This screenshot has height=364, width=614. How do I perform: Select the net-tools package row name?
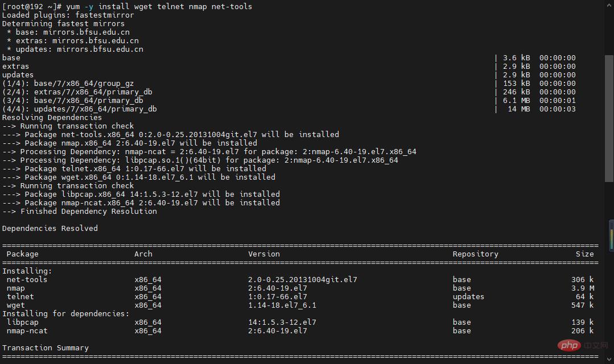click(x=27, y=280)
